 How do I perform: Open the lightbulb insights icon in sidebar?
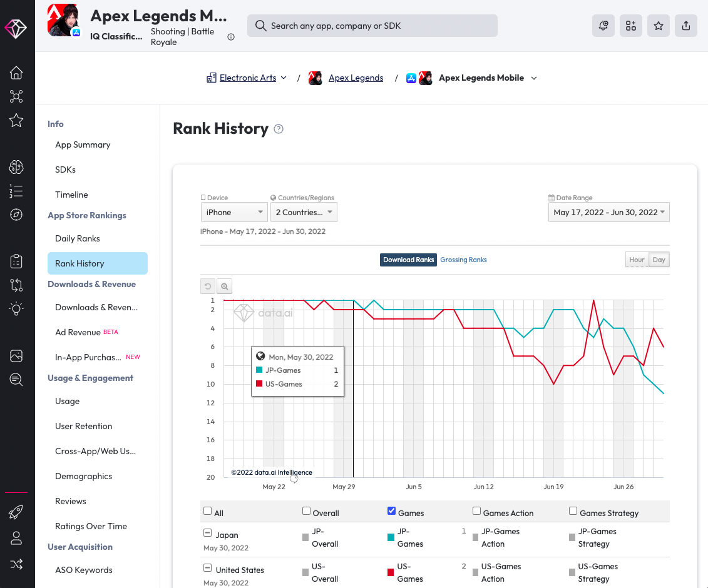(x=16, y=308)
